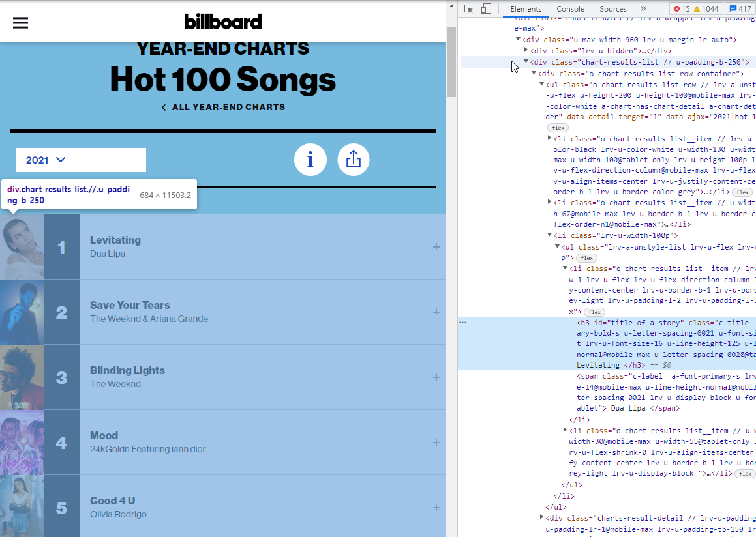Switch to the Console tab

pyautogui.click(x=570, y=9)
